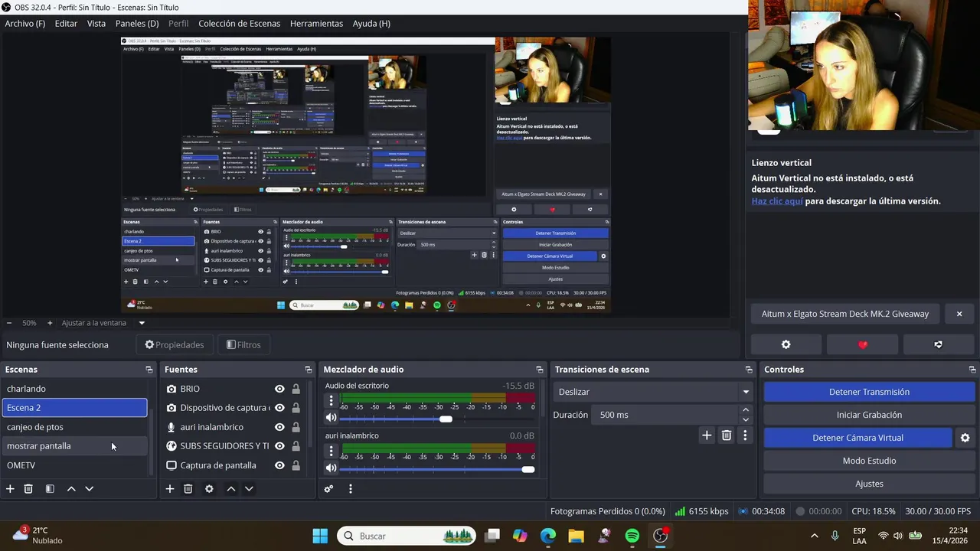
Task: Open scene filters icon in Escenas toolbar
Action: point(50,489)
